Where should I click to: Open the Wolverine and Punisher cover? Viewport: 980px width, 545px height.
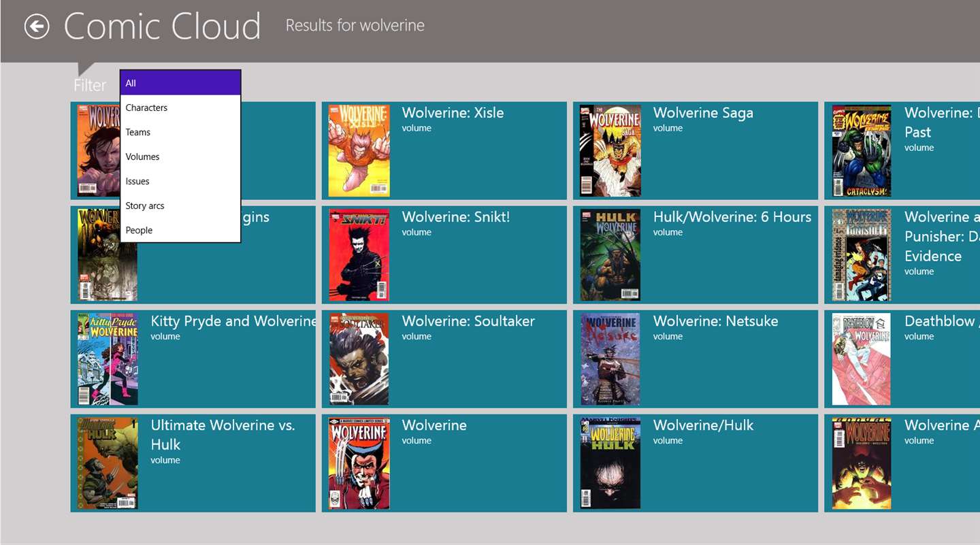coord(862,254)
